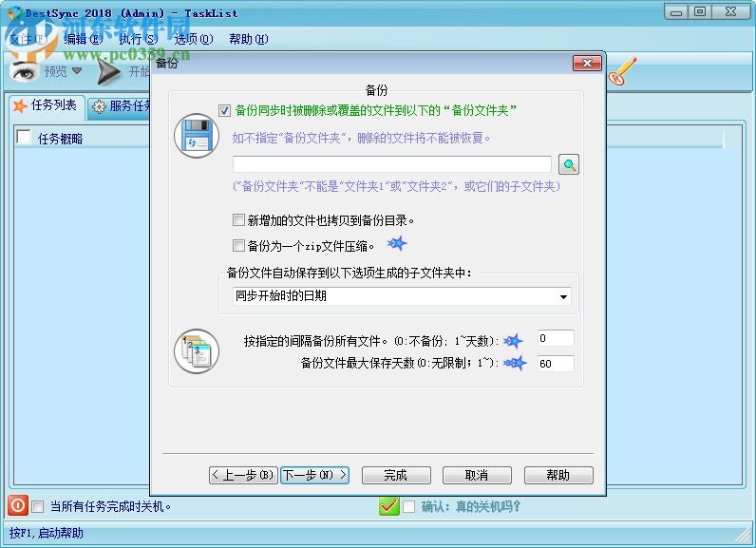Click the floppy disk backup icon
Screen dimensions: 756x548
point(197,136)
